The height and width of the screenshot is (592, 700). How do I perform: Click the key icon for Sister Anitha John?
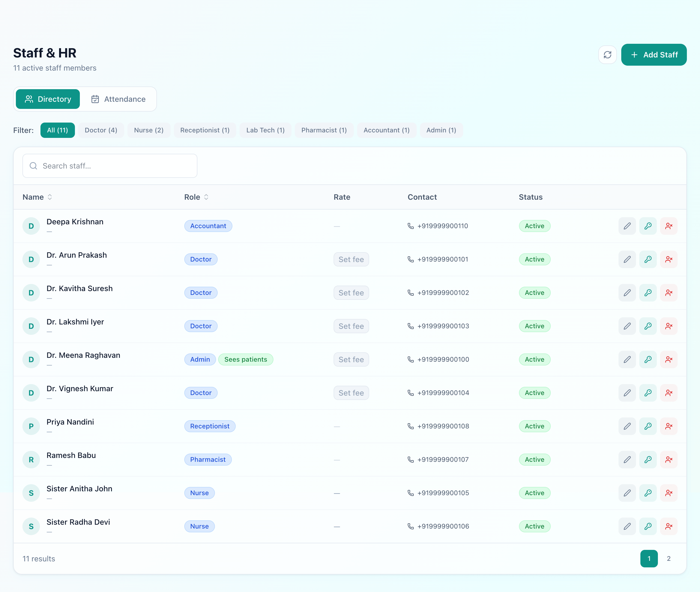click(648, 493)
